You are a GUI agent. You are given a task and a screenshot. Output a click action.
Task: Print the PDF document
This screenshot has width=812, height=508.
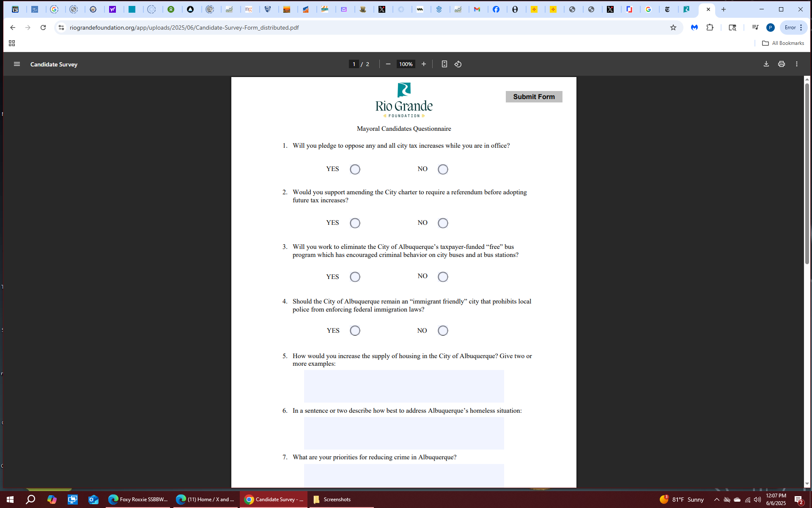point(781,64)
